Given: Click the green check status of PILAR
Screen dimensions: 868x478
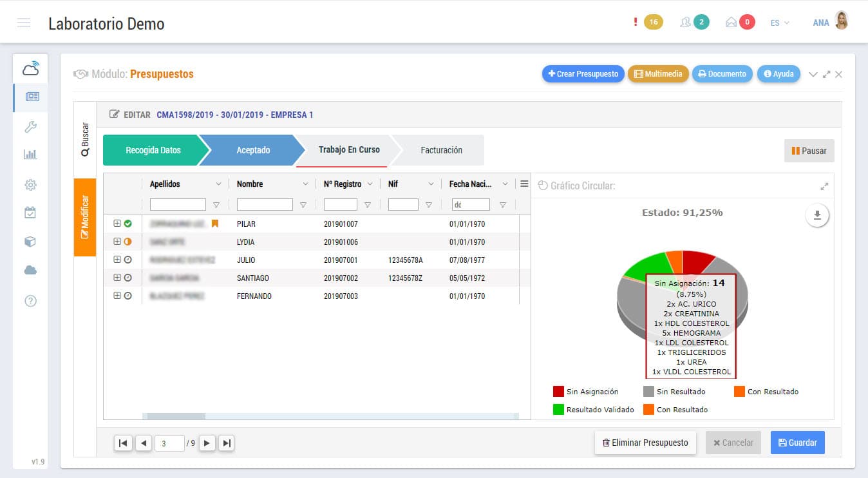Looking at the screenshot, I should (127, 224).
